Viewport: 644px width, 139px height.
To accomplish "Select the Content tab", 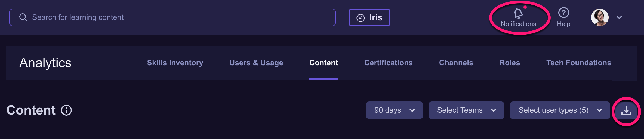I will 323,63.
